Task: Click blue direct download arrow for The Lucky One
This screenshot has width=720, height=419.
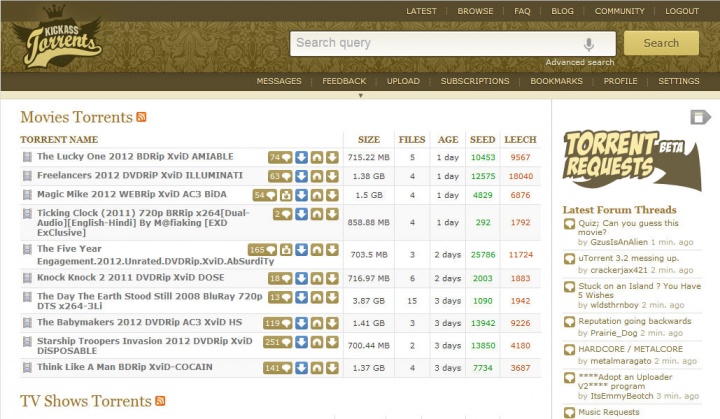Action: (301, 158)
